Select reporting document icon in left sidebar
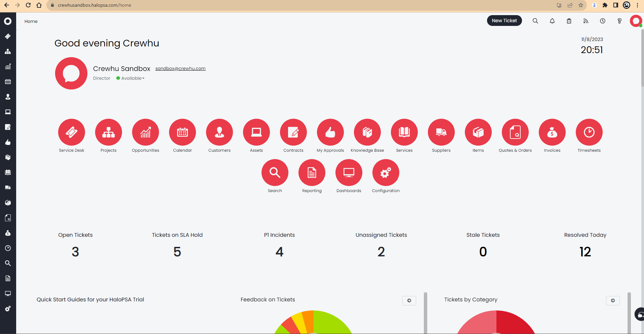The image size is (644, 334). point(8,279)
